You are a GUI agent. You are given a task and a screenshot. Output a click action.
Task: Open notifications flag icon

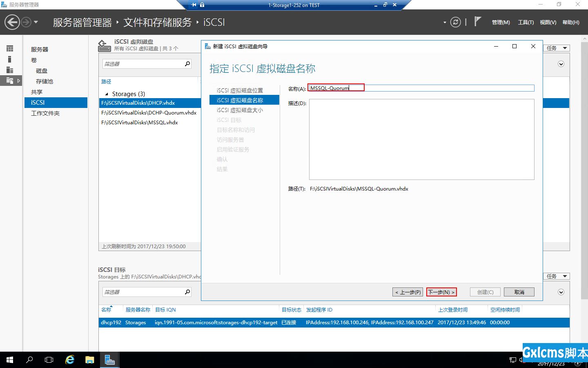pyautogui.click(x=477, y=21)
